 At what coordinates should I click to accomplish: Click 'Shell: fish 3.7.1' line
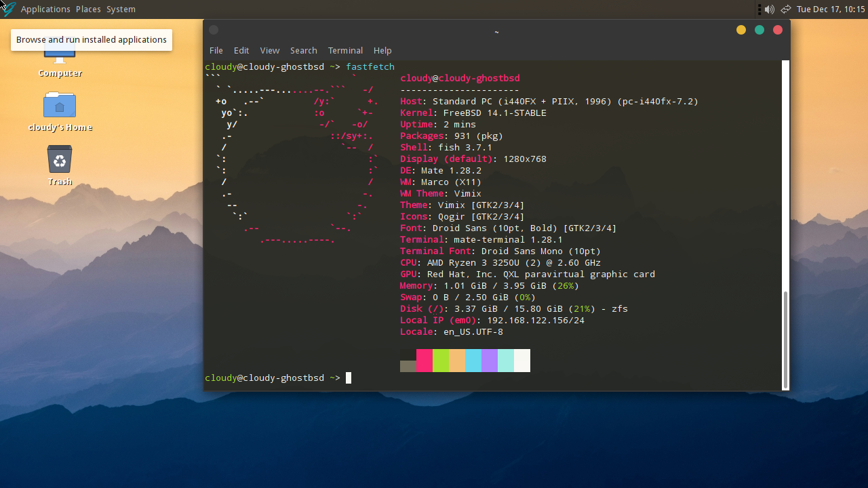click(x=446, y=147)
